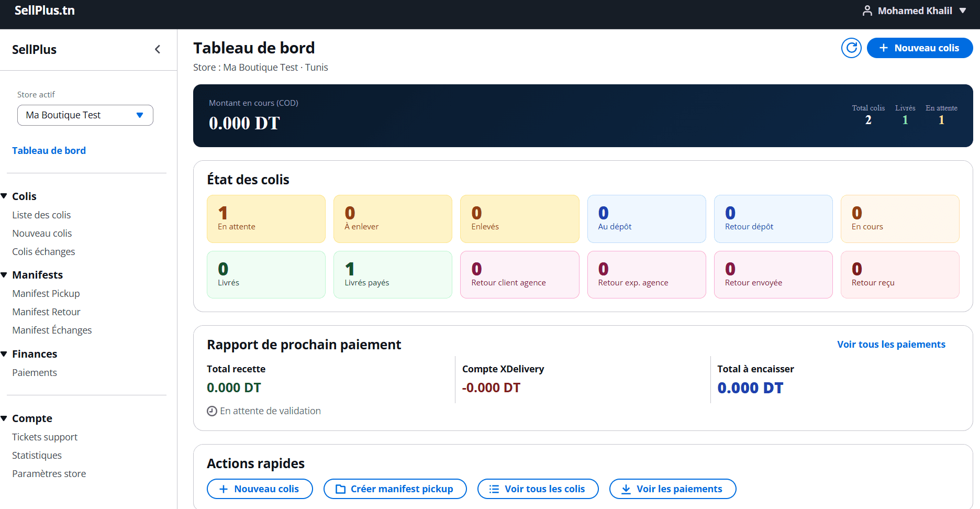Open Paramètres store
This screenshot has height=509, width=980.
[x=49, y=474]
